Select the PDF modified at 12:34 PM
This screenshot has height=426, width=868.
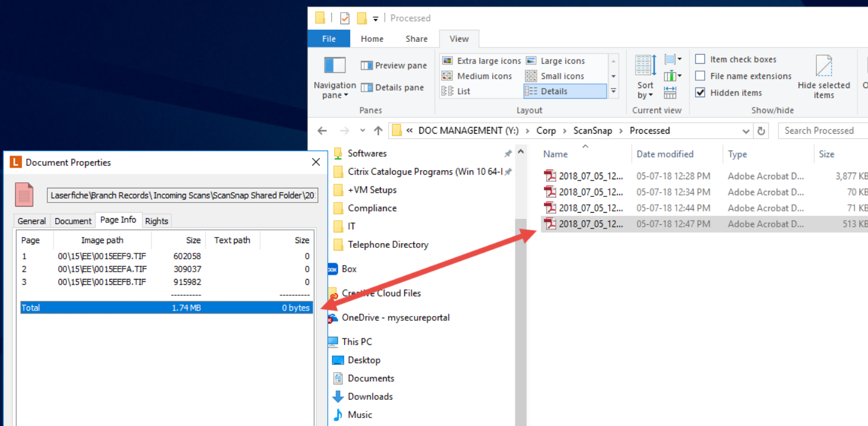tap(704, 192)
